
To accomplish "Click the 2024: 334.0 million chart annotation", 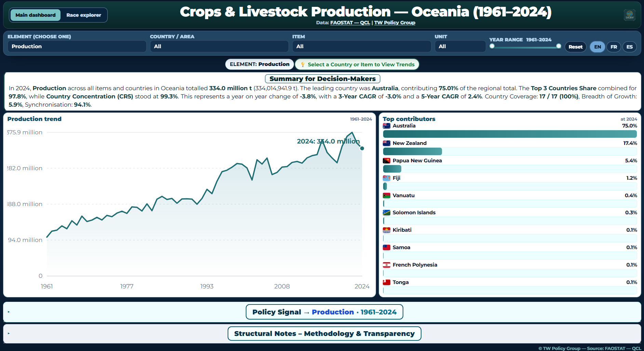I will (328, 141).
